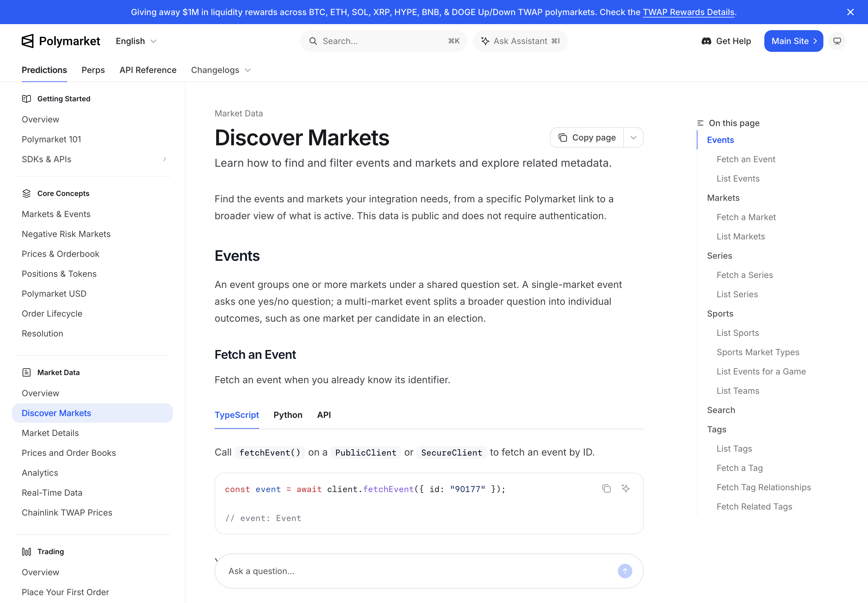Go to the Main Site button
The height and width of the screenshot is (603, 868).
[793, 41]
